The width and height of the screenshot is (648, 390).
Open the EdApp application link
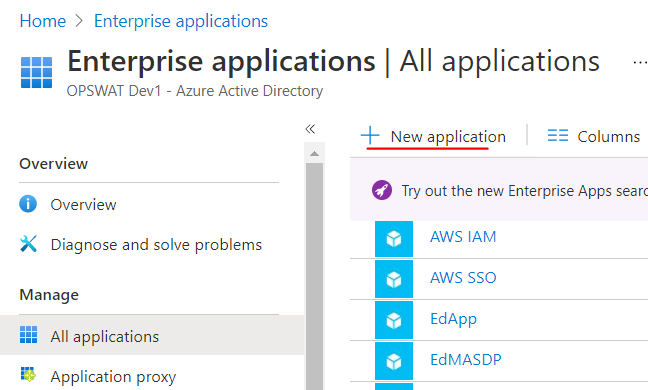[453, 319]
